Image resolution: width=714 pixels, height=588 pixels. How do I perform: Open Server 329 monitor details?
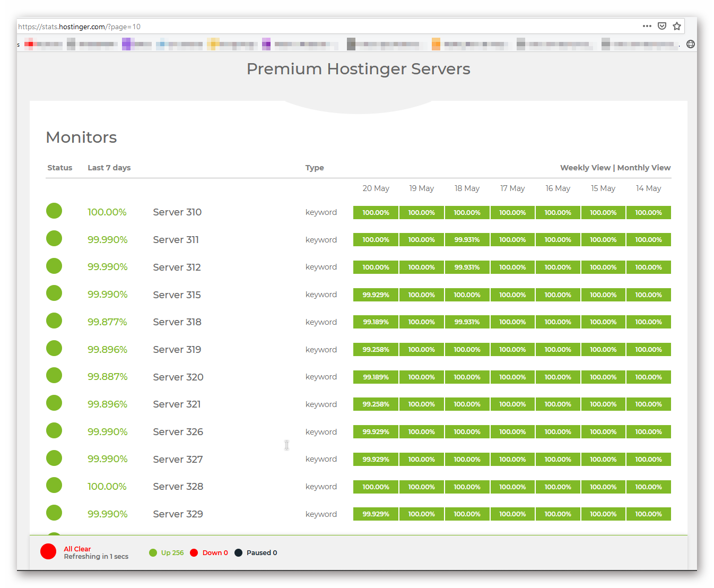pyautogui.click(x=178, y=514)
